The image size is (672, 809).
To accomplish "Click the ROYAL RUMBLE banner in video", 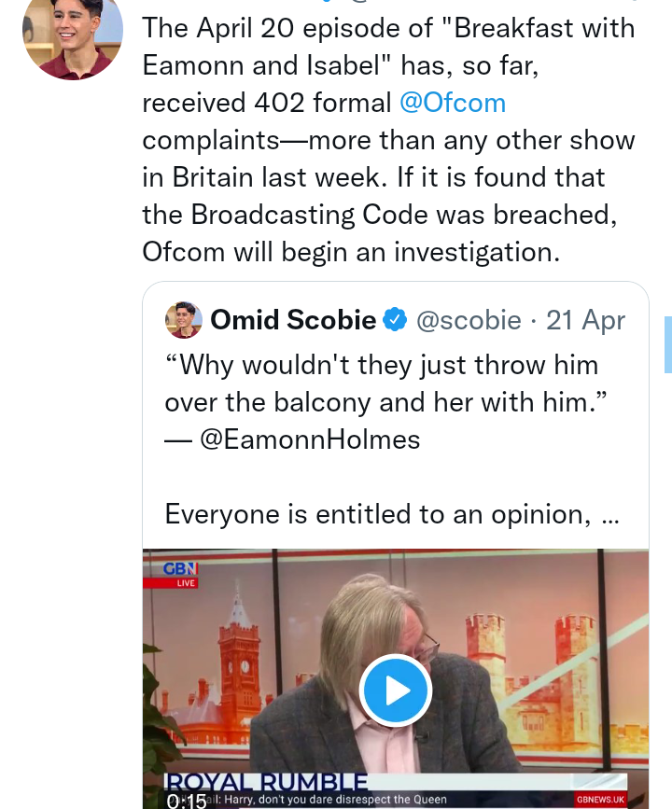I will pyautogui.click(x=266, y=782).
